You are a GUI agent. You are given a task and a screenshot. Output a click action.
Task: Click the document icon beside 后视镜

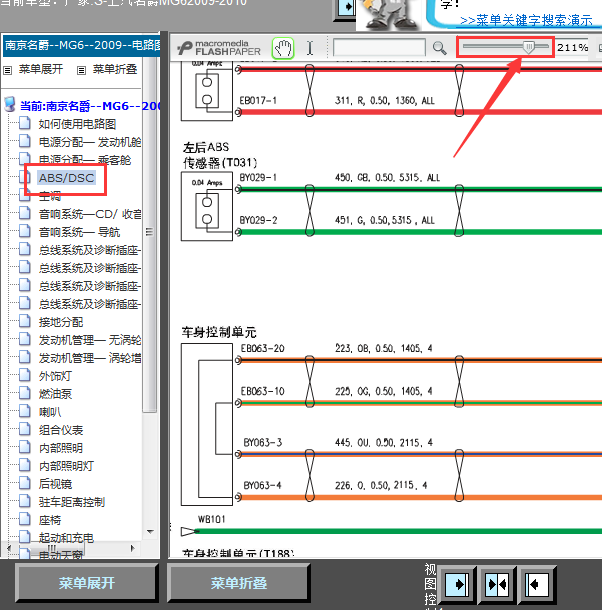pos(25,483)
